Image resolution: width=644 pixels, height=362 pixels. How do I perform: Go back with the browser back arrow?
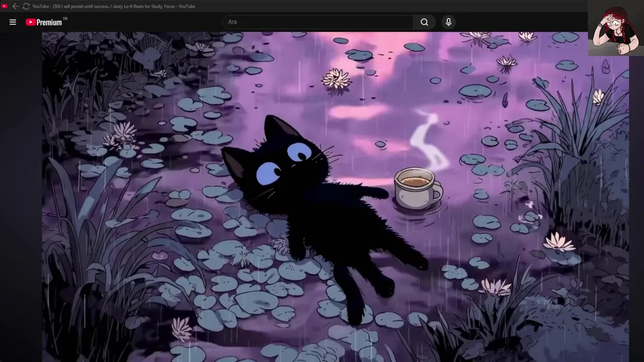(15, 6)
